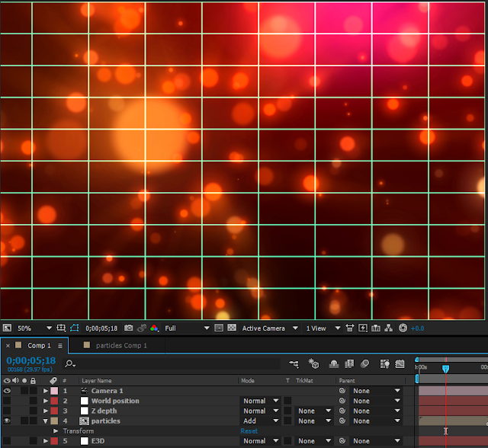Screen dimensions: 488x448
Task: Click the Show Channel color icon
Action: [154, 328]
